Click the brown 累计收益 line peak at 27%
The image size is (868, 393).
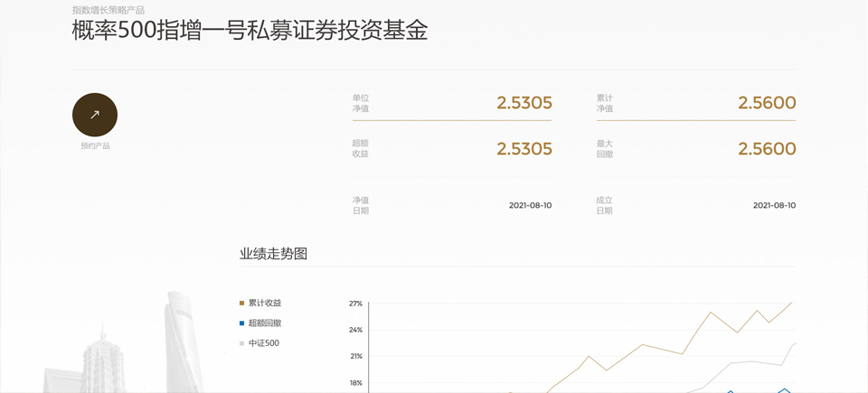[792, 303]
